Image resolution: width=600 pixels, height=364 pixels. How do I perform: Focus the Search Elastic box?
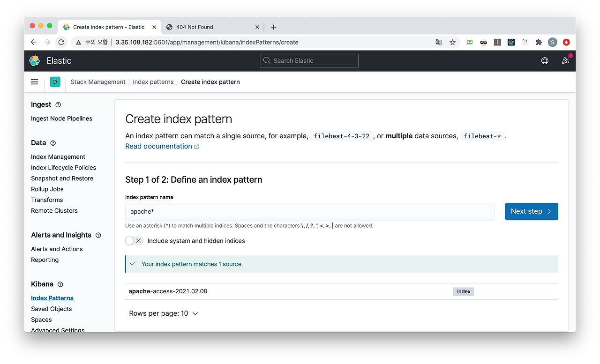click(x=309, y=61)
